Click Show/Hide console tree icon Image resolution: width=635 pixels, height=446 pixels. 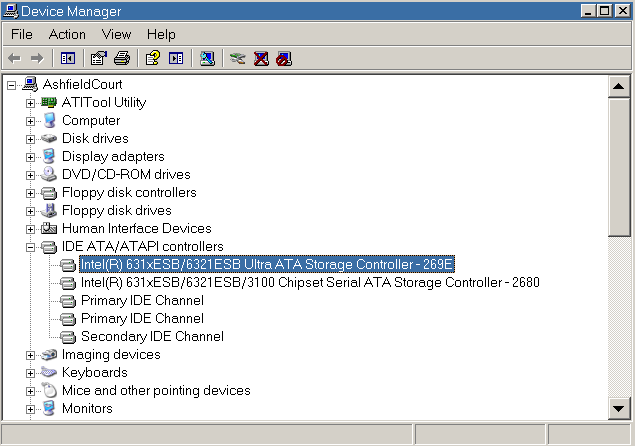click(x=68, y=59)
